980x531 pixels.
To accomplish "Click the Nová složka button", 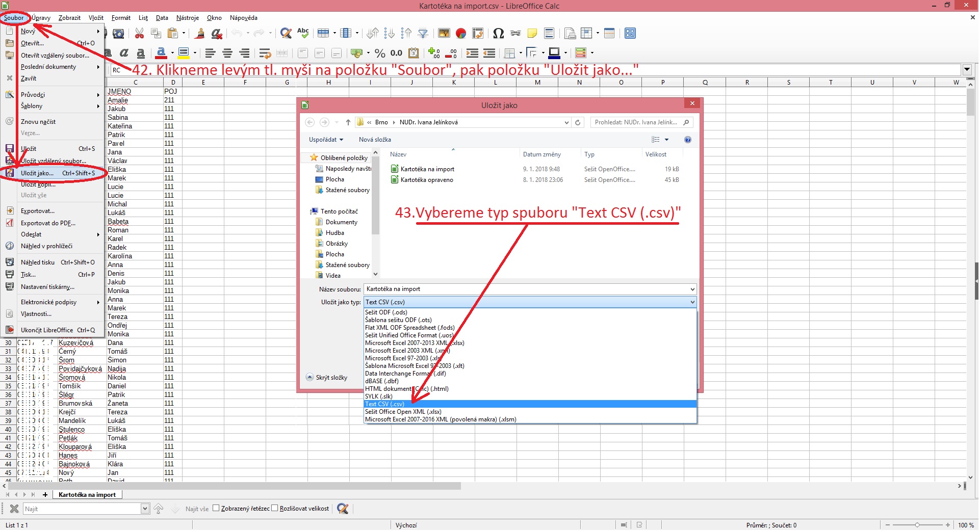I will tap(375, 140).
